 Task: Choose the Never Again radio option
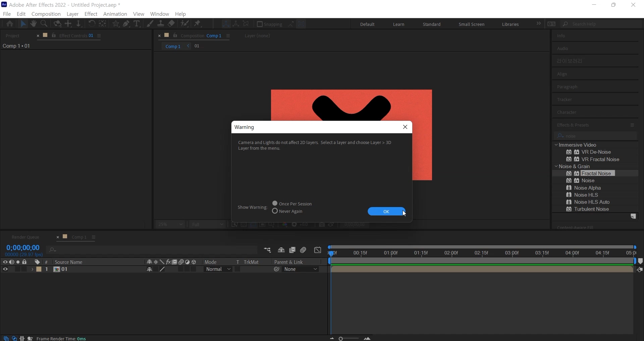point(275,211)
